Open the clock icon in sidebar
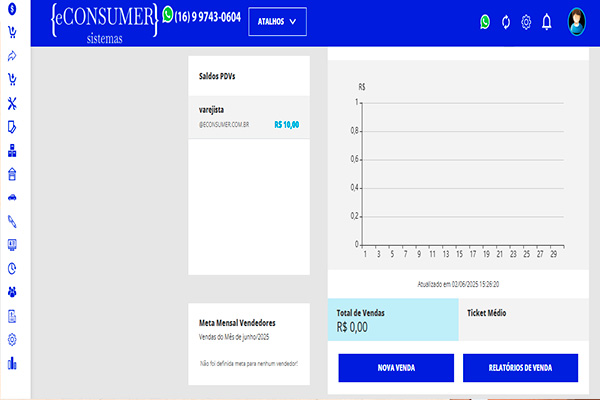Image resolution: width=600 pixels, height=400 pixels. (12, 268)
